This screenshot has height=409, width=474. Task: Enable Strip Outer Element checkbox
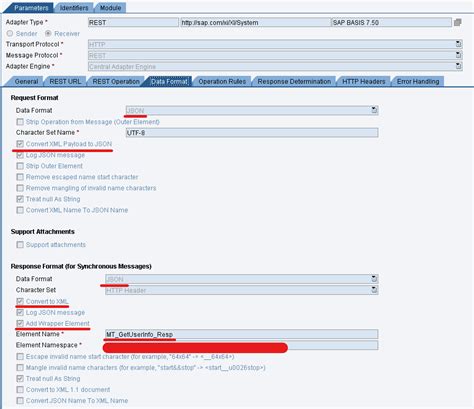(x=20, y=166)
